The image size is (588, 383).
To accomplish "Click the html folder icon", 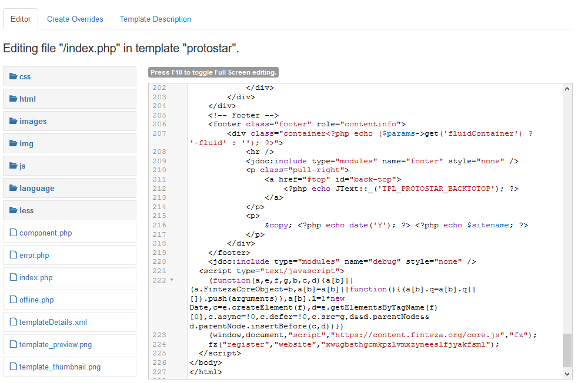I will 14,99.
